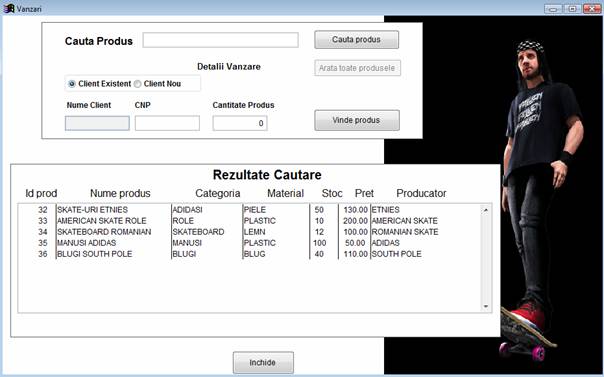
Task: Focus the Cantitate Produs field
Action: coord(240,123)
